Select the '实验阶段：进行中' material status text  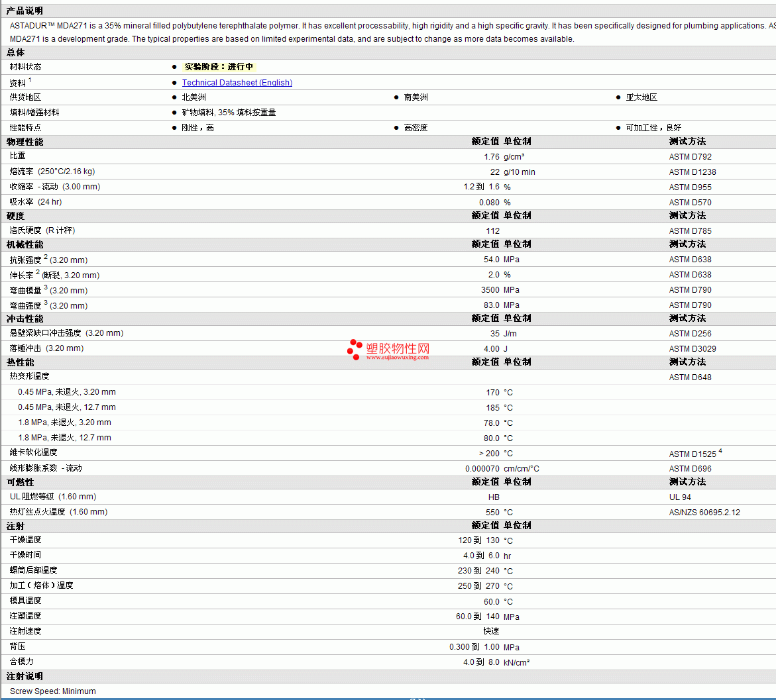(219, 67)
